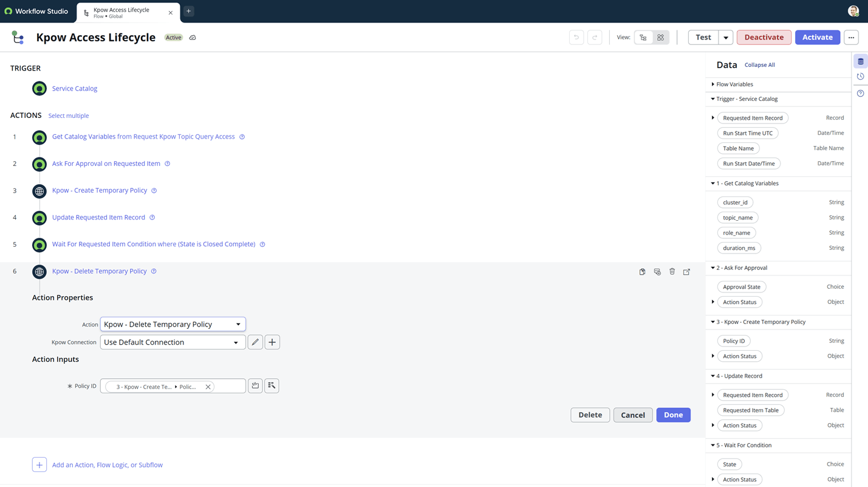Click the Approval State data pill
This screenshot has width=868, height=487.
tap(742, 287)
